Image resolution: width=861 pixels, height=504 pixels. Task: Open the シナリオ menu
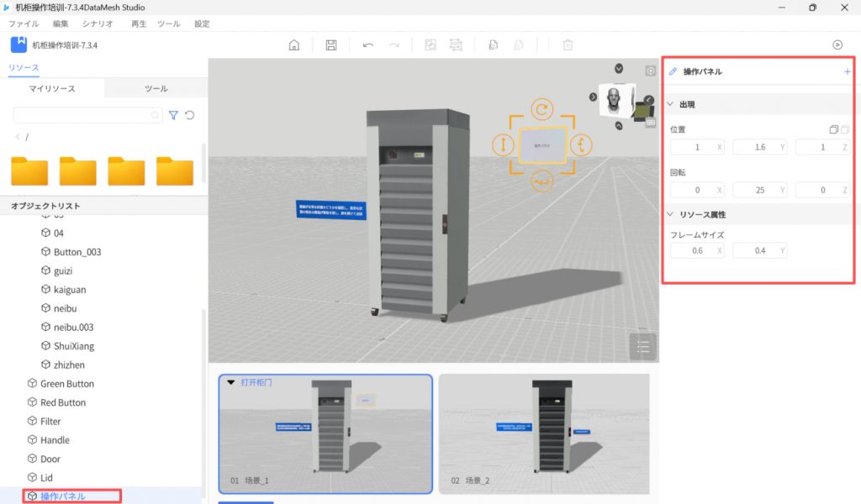[98, 24]
